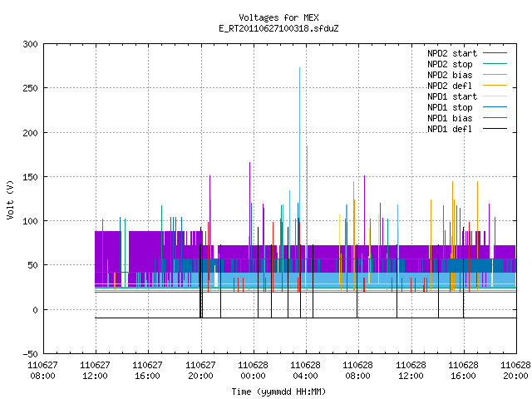The width and height of the screenshot is (532, 399).
Task: Click the dark blue NPD1 stop legend line
Action: click(495, 107)
